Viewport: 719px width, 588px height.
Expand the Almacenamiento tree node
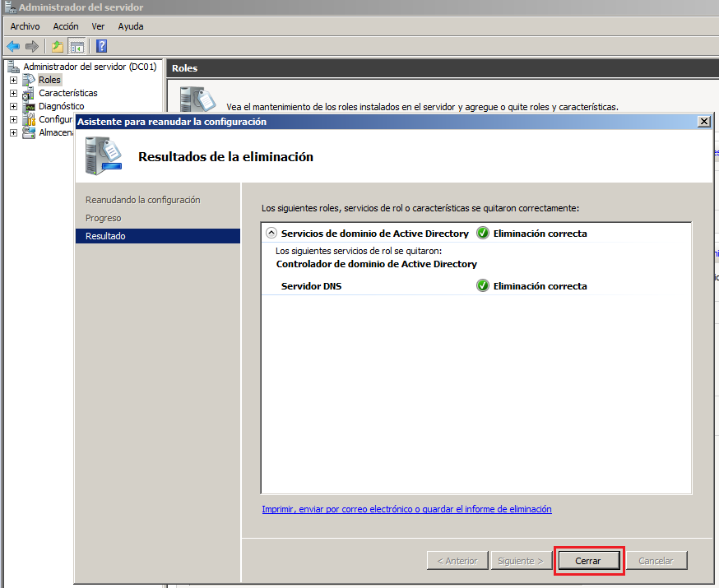tap(13, 132)
